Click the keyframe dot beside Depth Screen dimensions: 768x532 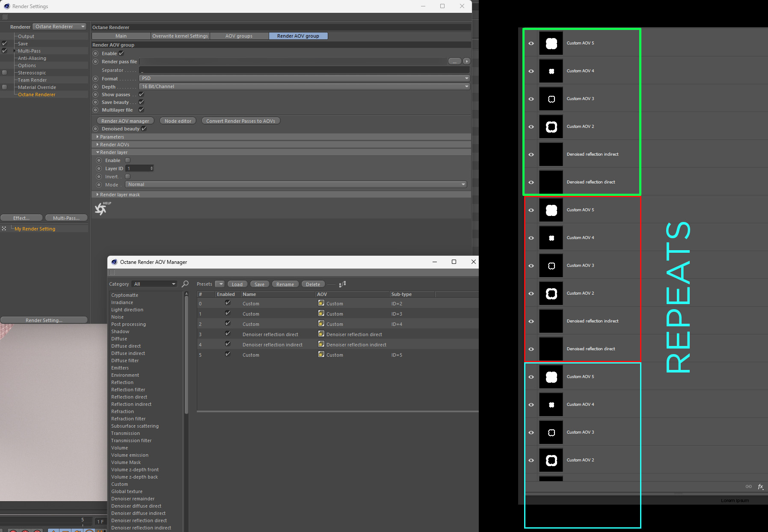point(96,87)
